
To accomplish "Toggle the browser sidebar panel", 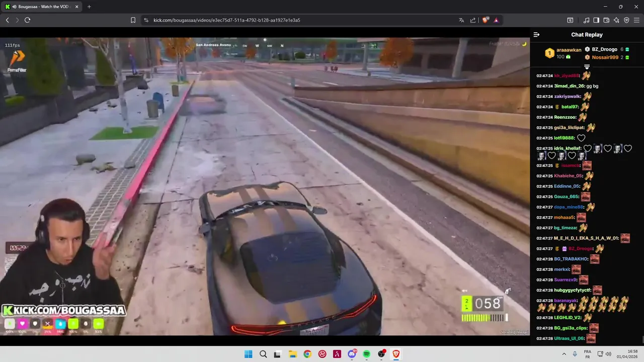I will (596, 20).
